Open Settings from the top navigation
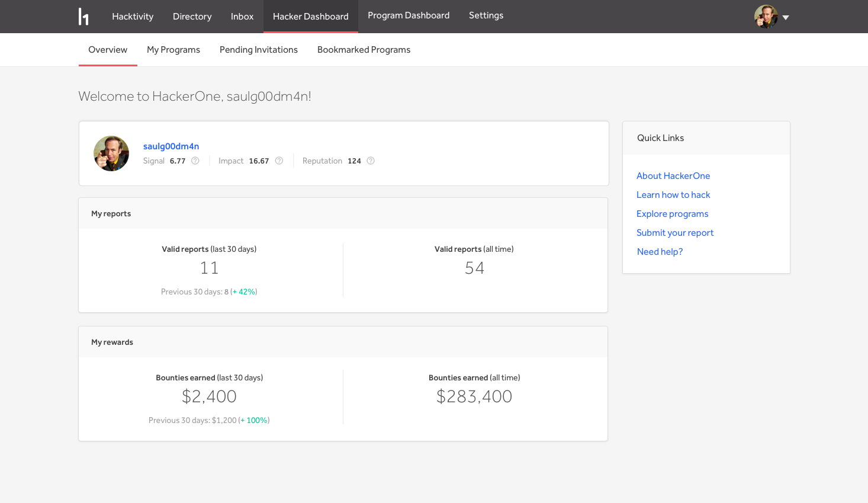 pos(486,15)
